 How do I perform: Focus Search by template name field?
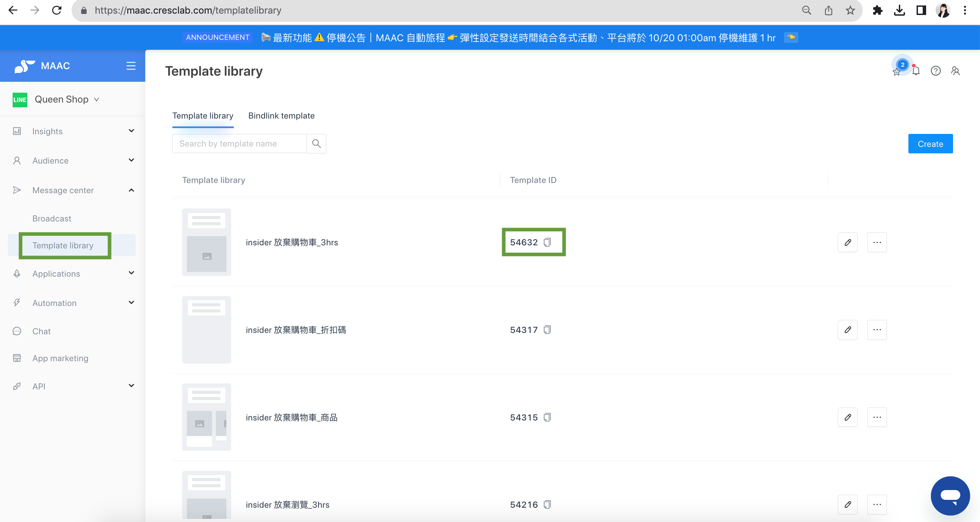tap(239, 144)
